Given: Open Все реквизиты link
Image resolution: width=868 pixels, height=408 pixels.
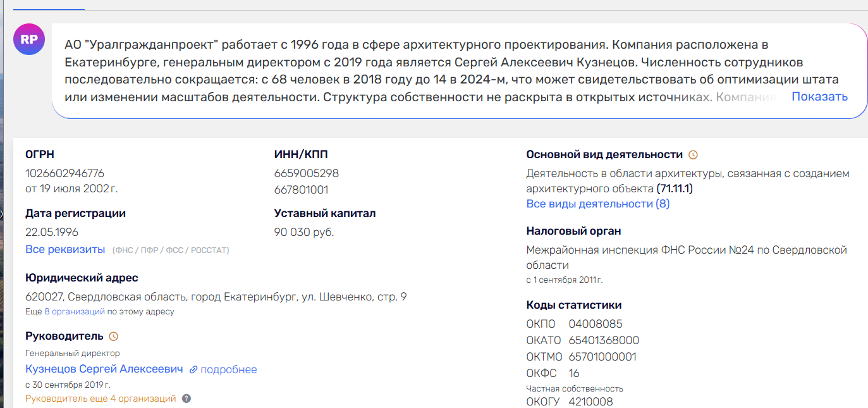Looking at the screenshot, I should pyautogui.click(x=65, y=249).
